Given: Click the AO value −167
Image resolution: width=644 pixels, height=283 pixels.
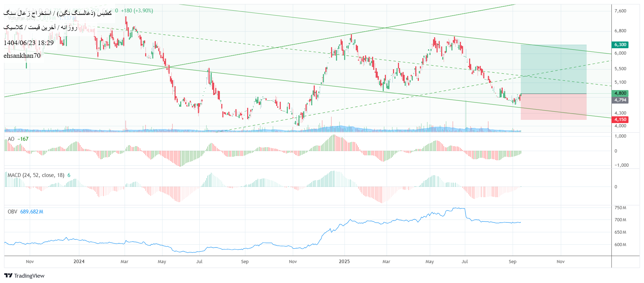Looking at the screenshot, I should click(23, 139).
